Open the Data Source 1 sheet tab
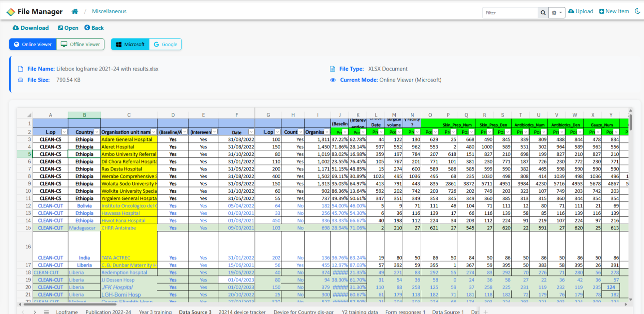644x314 pixels. (x=448, y=312)
